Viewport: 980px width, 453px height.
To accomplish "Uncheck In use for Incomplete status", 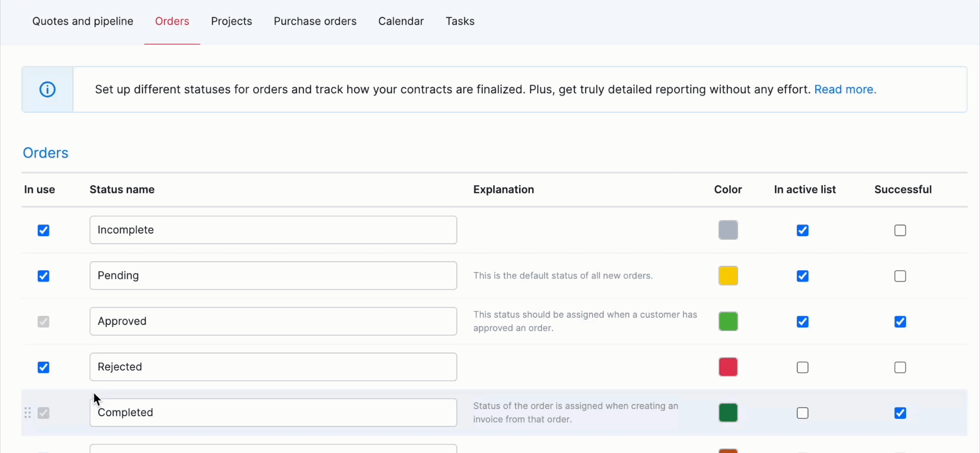I will pos(43,231).
